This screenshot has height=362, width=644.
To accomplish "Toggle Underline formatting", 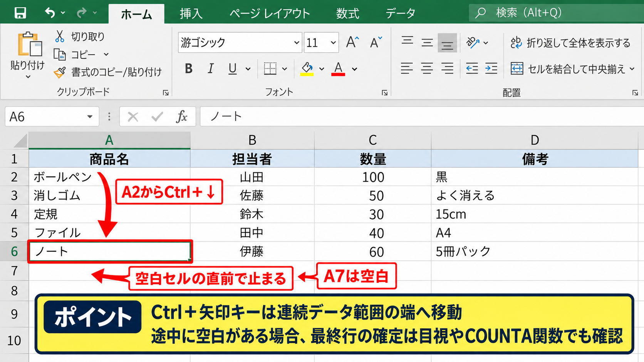I will (x=232, y=68).
